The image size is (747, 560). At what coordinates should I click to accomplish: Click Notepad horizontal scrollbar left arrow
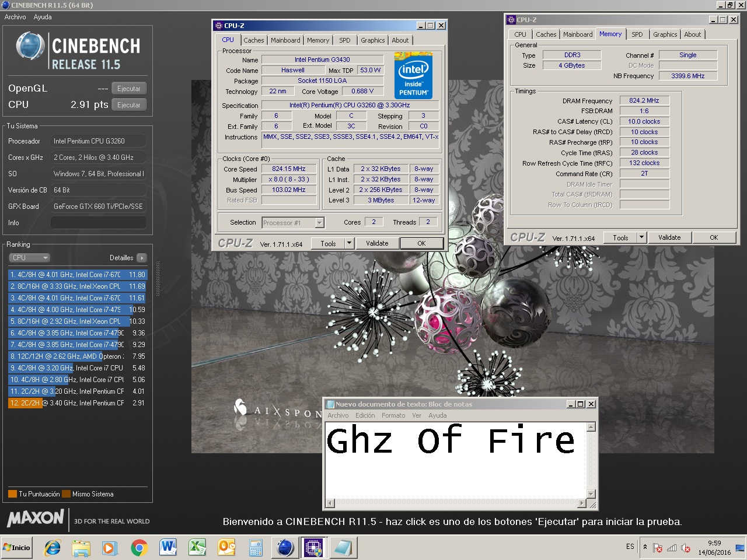click(x=330, y=503)
